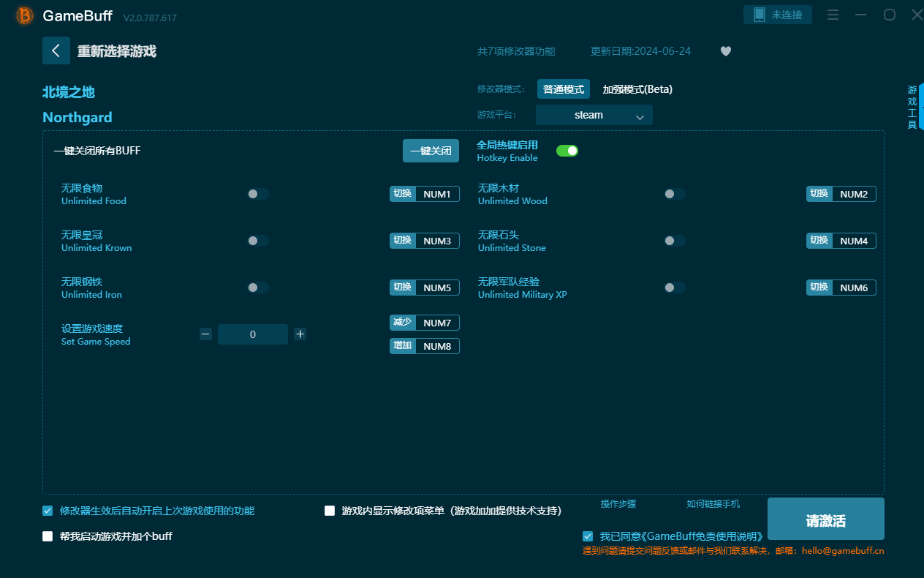Click the NUM1 hotkey for Unlimited Food

(x=437, y=194)
